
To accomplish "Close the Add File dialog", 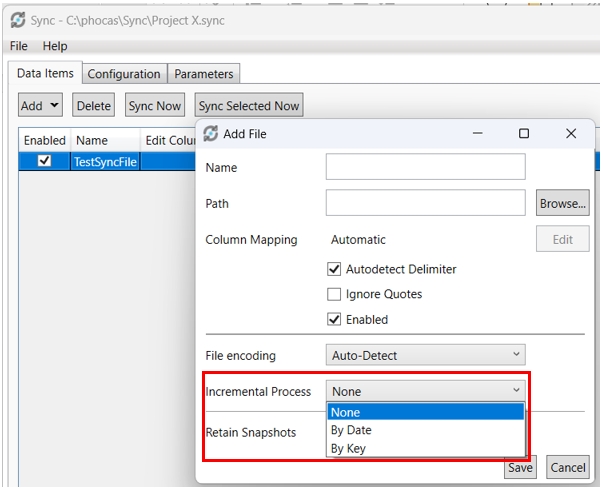I will [571, 133].
